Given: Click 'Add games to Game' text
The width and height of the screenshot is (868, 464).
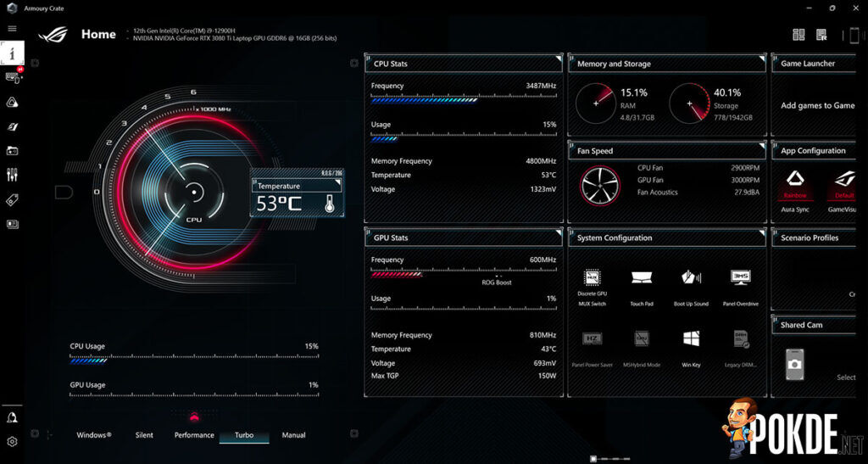Looking at the screenshot, I should click(818, 106).
